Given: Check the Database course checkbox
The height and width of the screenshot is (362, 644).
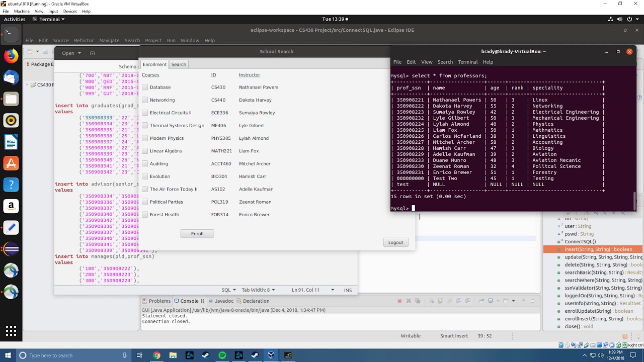Looking at the screenshot, I should pyautogui.click(x=145, y=87).
